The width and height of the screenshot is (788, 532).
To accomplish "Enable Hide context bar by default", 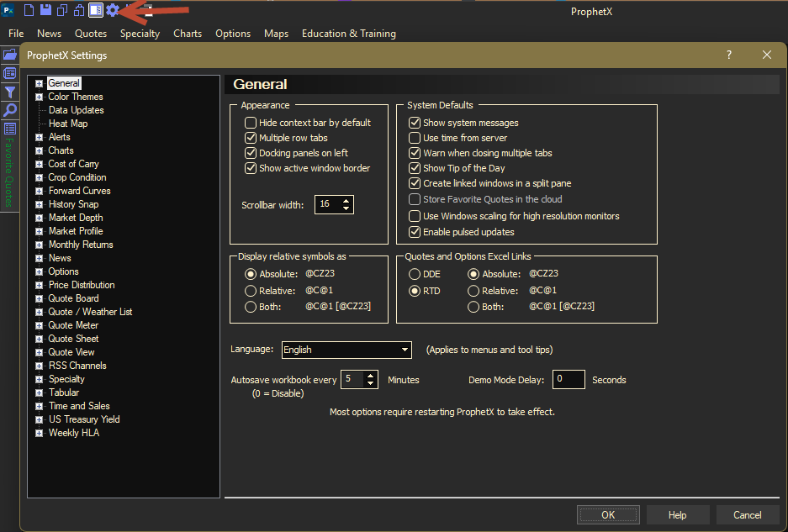I will (251, 123).
